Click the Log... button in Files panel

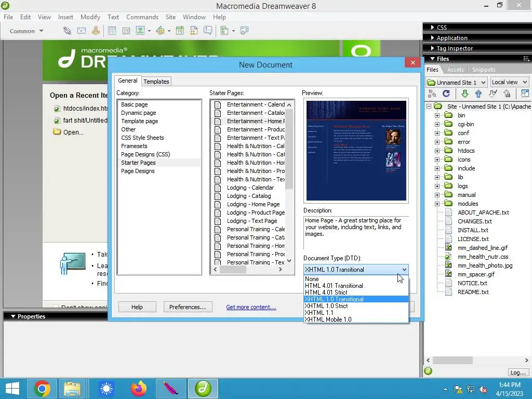518,373
